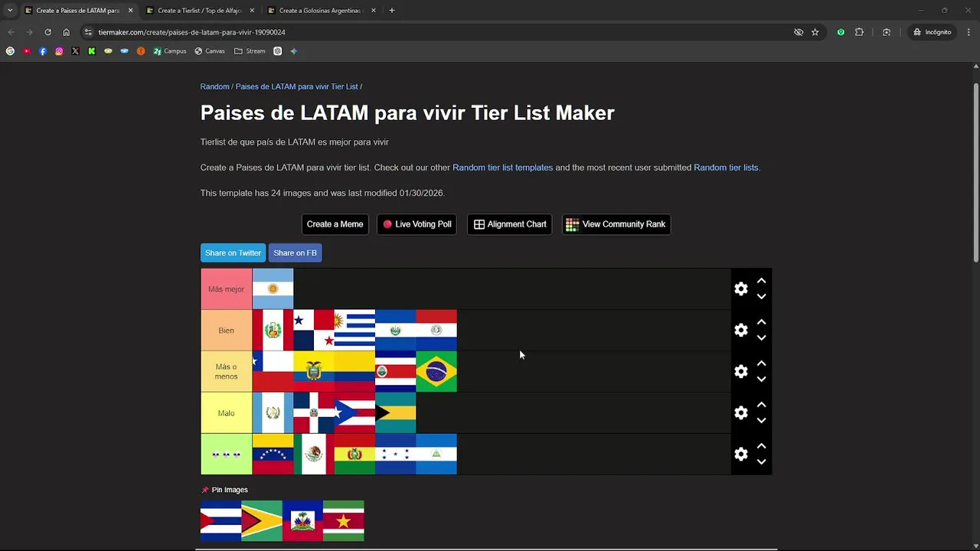Click the Más mejor tier label
This screenshot has width=980, height=551.
point(227,289)
